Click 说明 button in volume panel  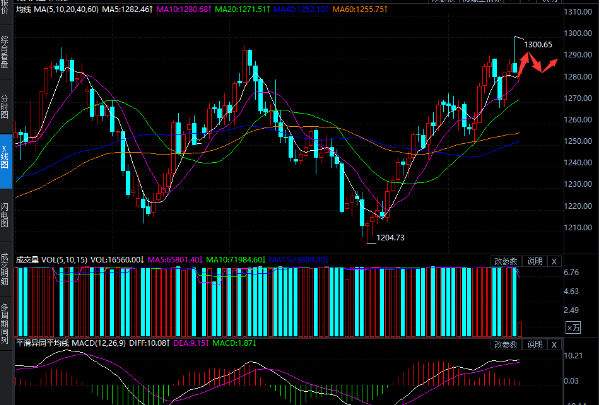click(x=535, y=261)
